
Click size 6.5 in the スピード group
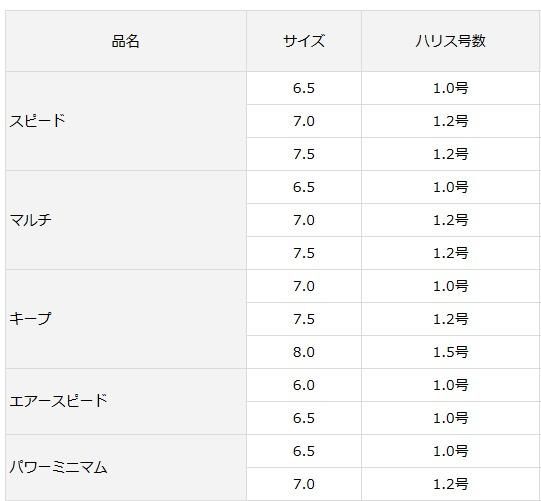[x=304, y=88]
